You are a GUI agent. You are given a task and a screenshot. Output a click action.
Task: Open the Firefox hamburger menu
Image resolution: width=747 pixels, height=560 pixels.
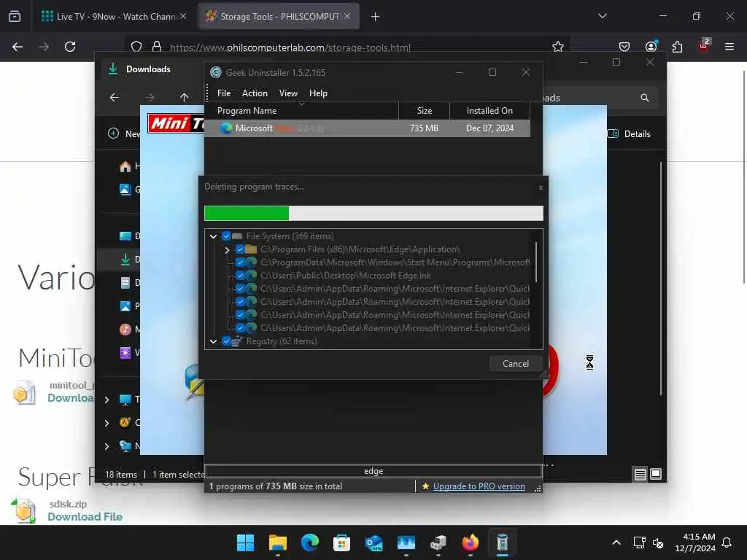[729, 47]
